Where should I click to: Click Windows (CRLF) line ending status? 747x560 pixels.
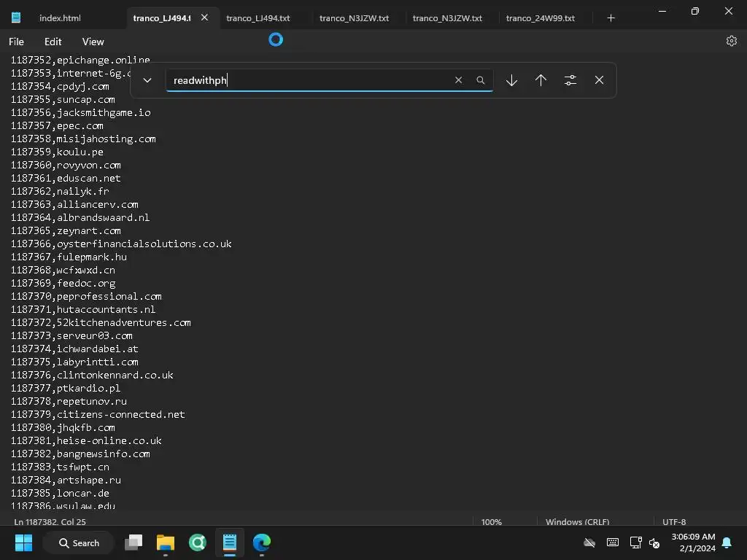(578, 522)
